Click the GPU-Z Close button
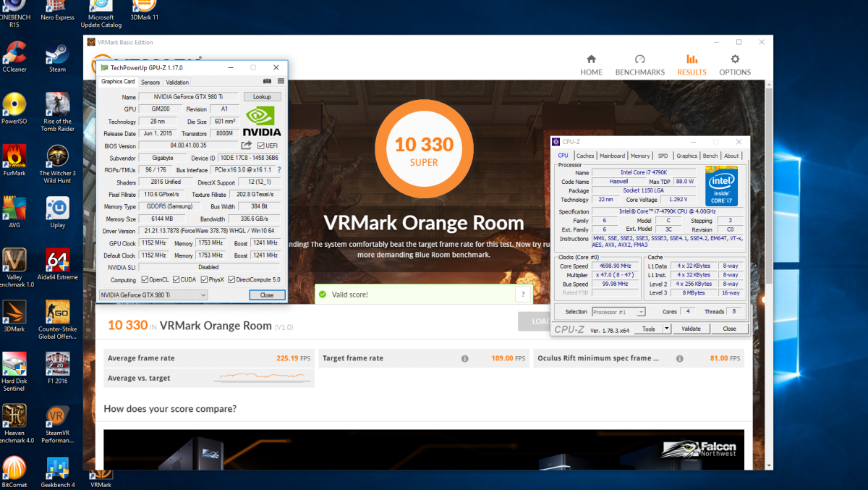 coord(267,295)
